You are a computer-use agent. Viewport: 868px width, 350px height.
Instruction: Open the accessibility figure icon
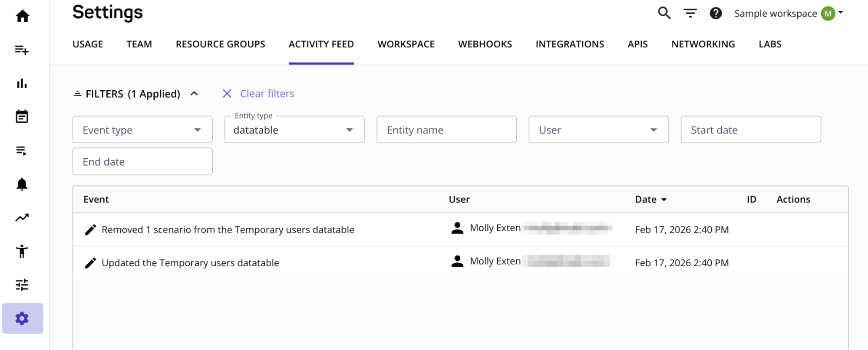point(22,251)
